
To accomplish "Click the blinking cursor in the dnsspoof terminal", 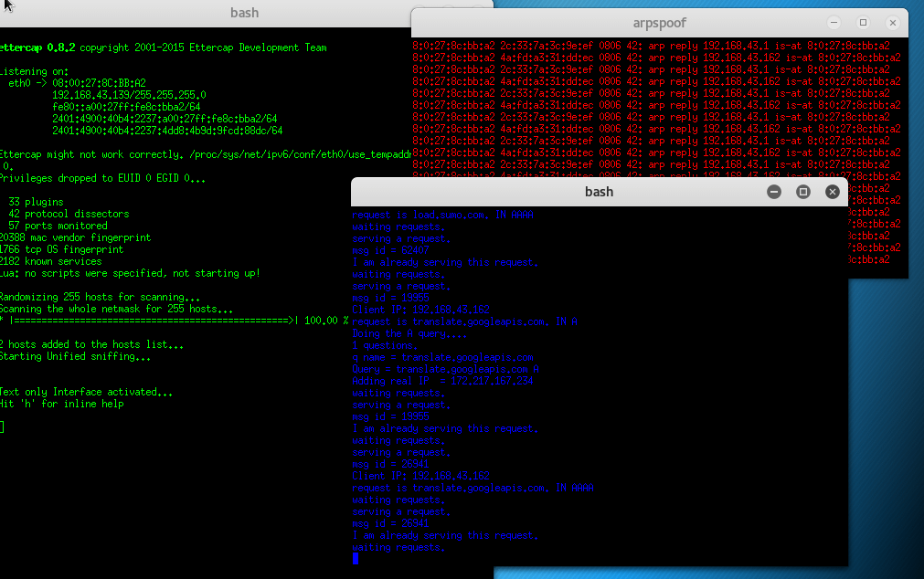I will click(356, 558).
